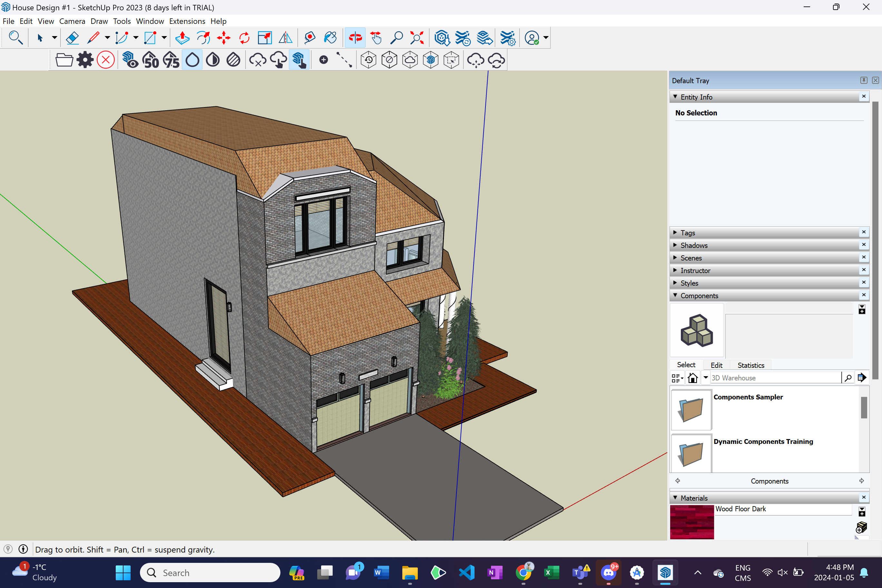Click the 3D Warehouse search button
This screenshot has height=588, width=882.
point(848,377)
